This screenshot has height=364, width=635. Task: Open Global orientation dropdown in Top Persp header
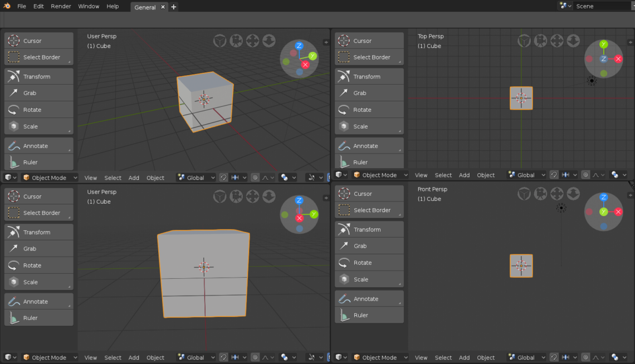[526, 175]
